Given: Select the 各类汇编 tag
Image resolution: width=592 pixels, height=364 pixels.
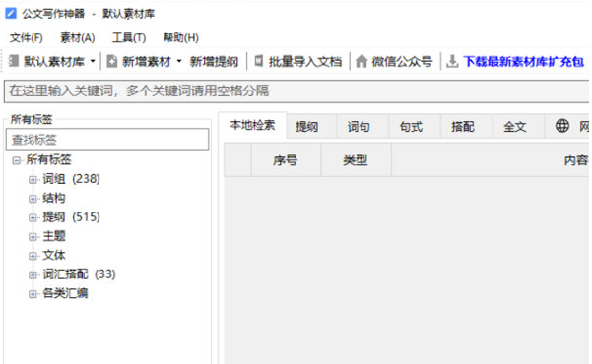Looking at the screenshot, I should 65,293.
